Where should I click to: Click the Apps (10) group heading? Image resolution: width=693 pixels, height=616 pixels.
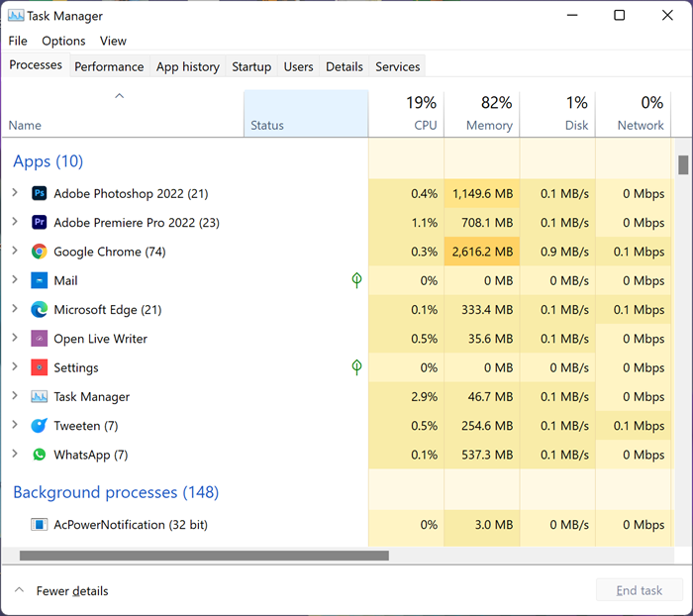coord(48,161)
